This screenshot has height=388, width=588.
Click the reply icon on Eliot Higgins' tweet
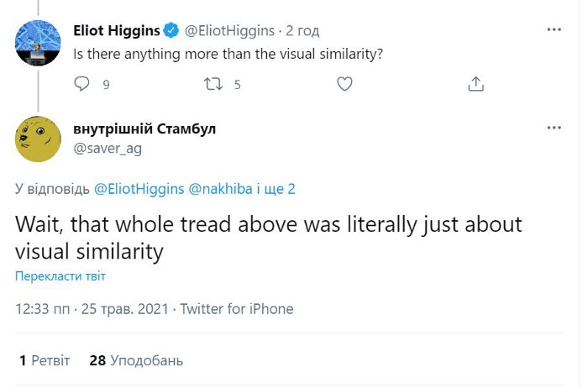pyautogui.click(x=82, y=84)
